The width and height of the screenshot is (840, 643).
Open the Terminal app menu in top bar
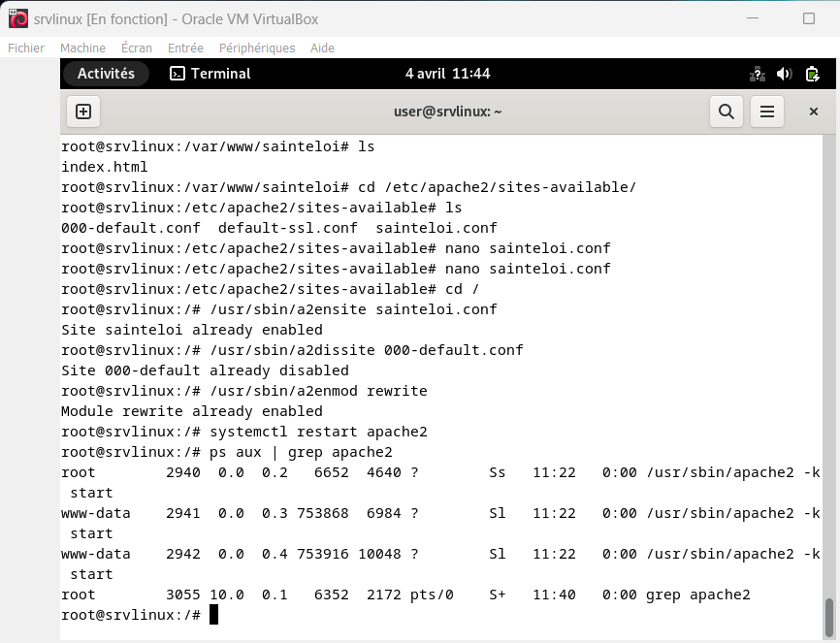[x=210, y=74]
